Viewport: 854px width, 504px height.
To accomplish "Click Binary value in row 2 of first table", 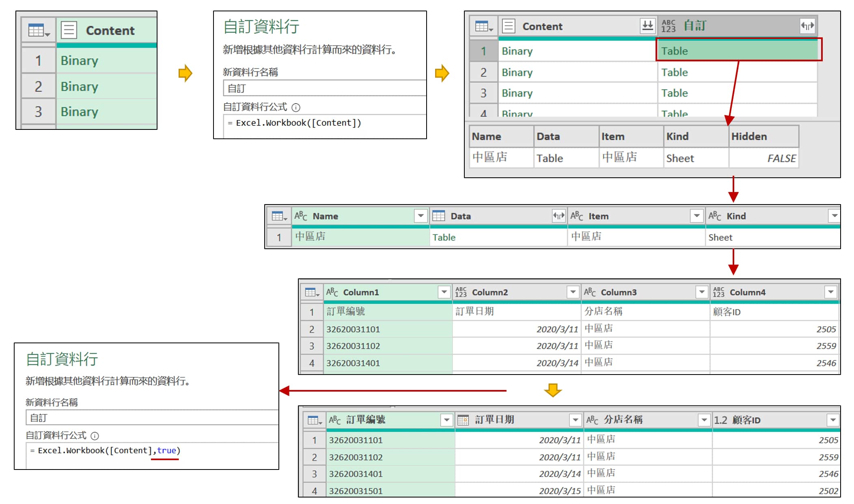I will coord(80,86).
